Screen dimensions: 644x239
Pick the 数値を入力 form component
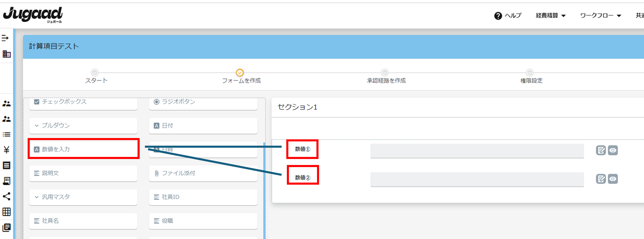point(83,149)
